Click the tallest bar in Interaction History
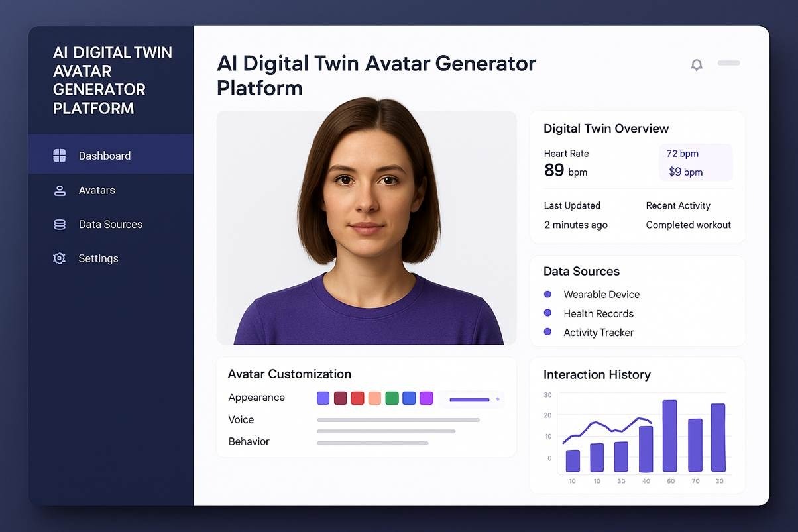Image resolution: width=798 pixels, height=532 pixels. point(669,436)
